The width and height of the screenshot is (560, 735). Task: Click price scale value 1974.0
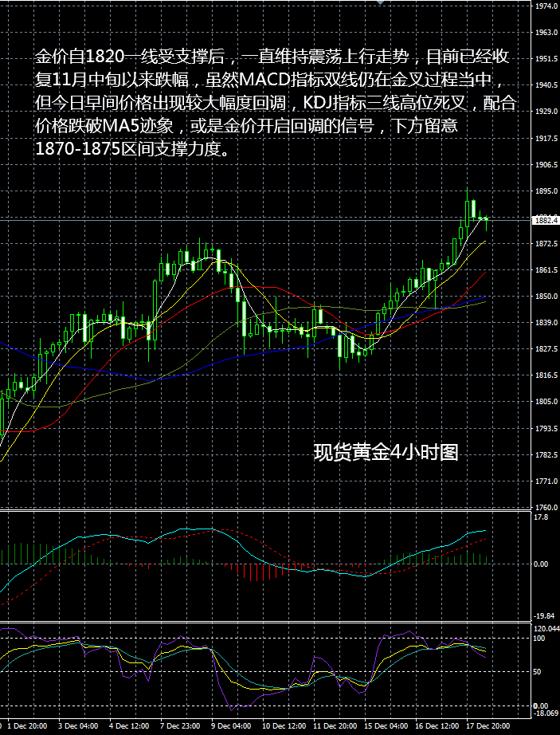[x=546, y=6]
